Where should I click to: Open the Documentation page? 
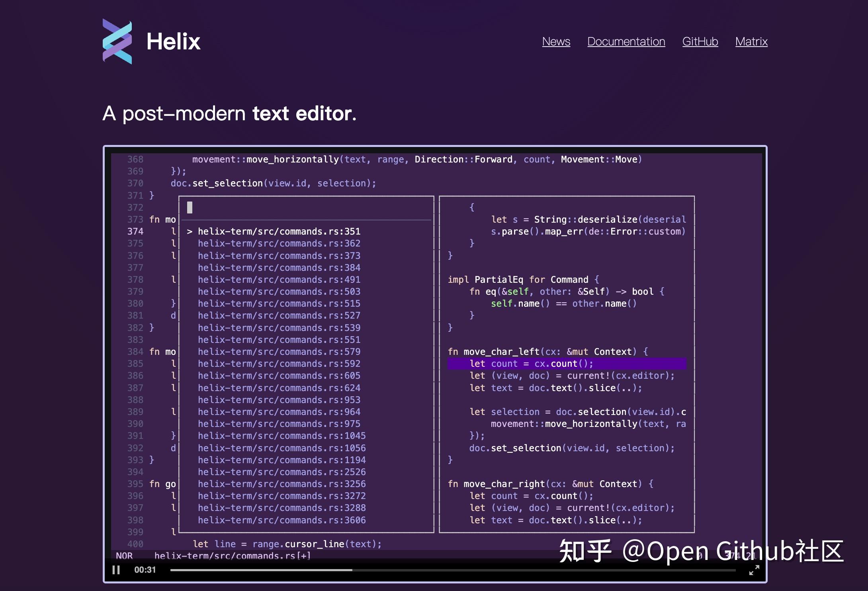(626, 42)
